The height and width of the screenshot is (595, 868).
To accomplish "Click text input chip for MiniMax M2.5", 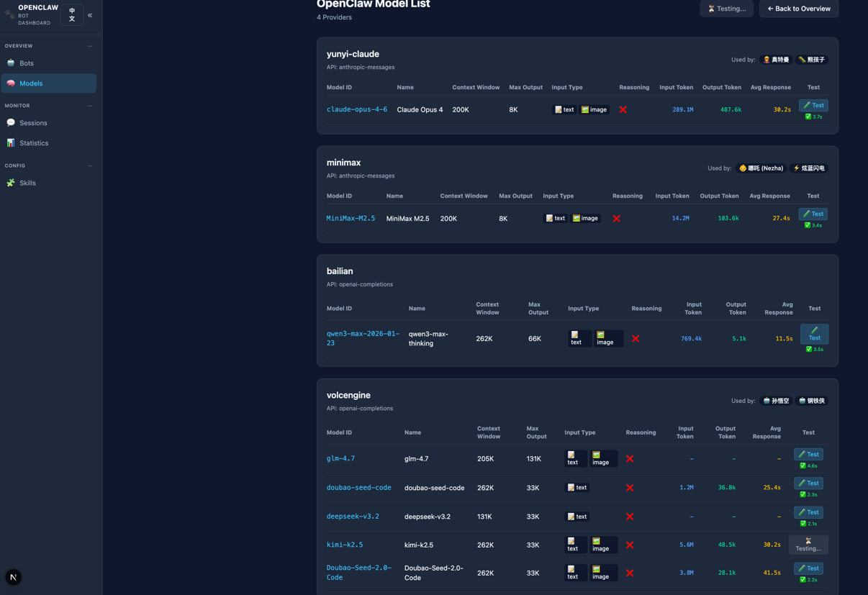I will pyautogui.click(x=556, y=218).
